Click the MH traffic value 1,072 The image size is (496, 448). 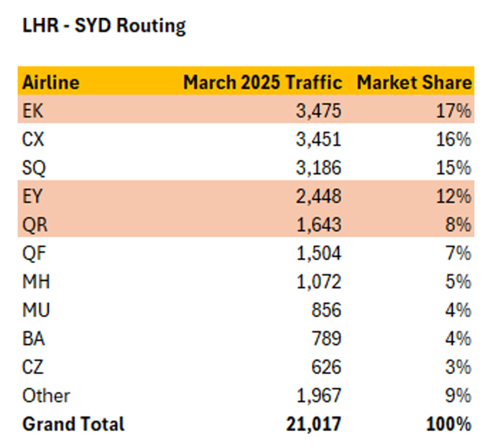click(318, 282)
